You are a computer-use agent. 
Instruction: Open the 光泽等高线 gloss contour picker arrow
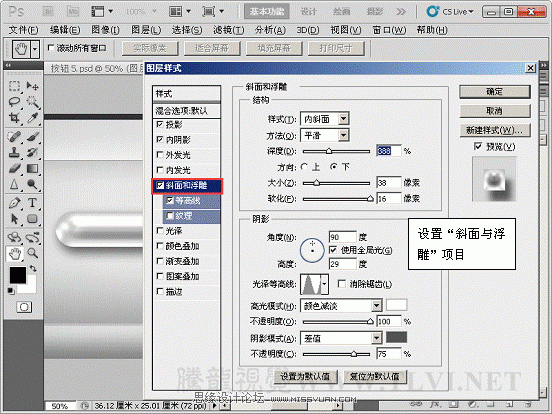tap(325, 284)
